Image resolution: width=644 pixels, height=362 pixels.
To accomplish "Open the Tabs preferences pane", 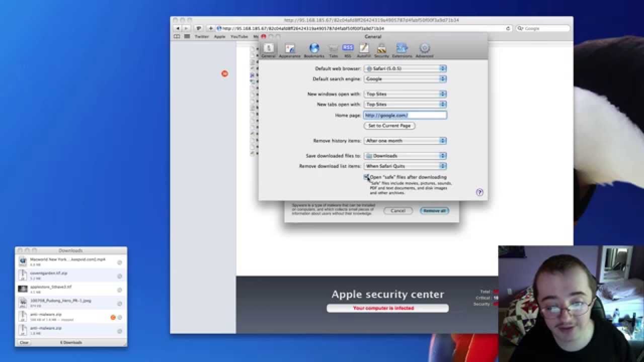I will pyautogui.click(x=334, y=50).
